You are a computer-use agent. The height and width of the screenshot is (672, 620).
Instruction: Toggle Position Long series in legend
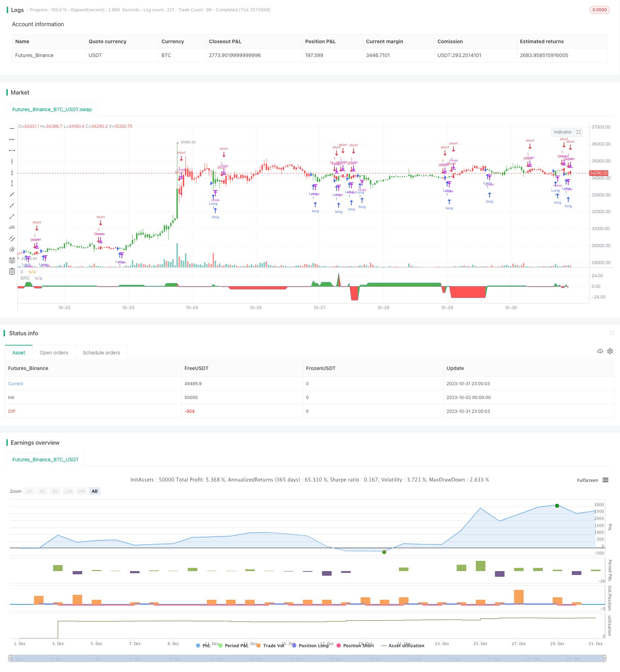coord(310,645)
